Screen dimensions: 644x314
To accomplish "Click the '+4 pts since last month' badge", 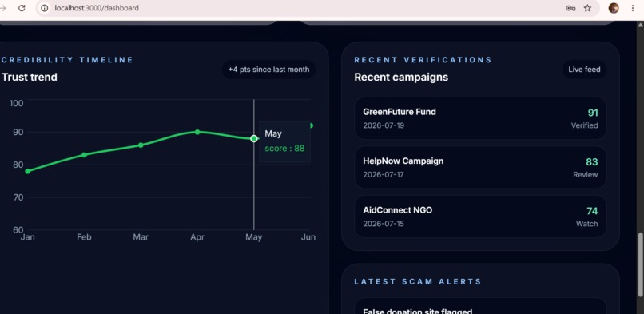I will click(269, 70).
